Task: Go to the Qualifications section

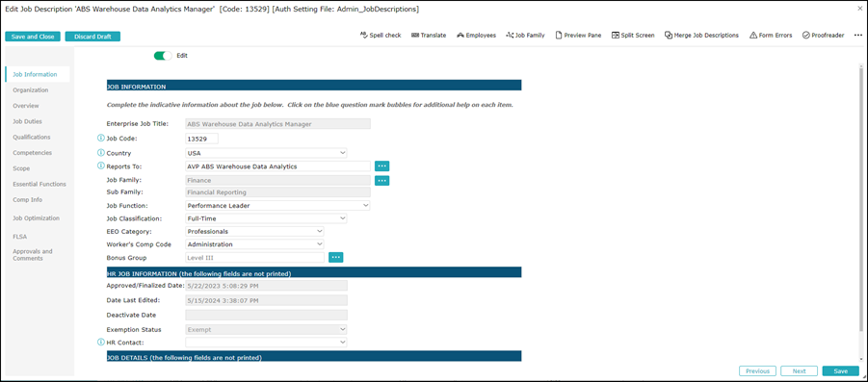Action: [x=32, y=137]
